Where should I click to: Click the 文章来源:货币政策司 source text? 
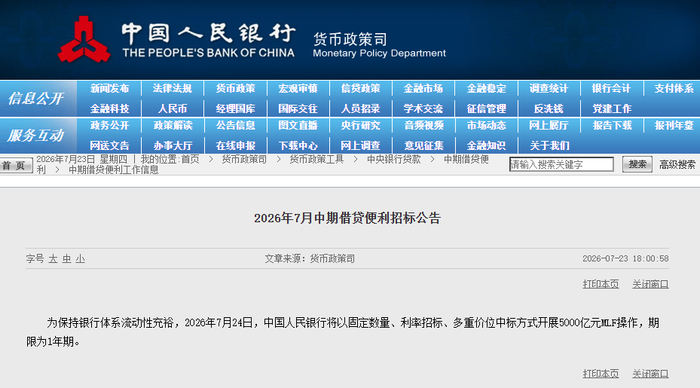pos(310,259)
